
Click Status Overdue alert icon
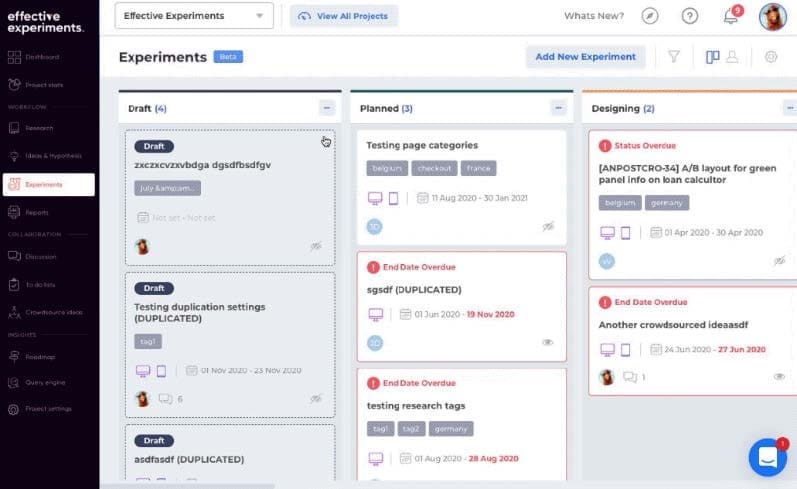point(605,145)
